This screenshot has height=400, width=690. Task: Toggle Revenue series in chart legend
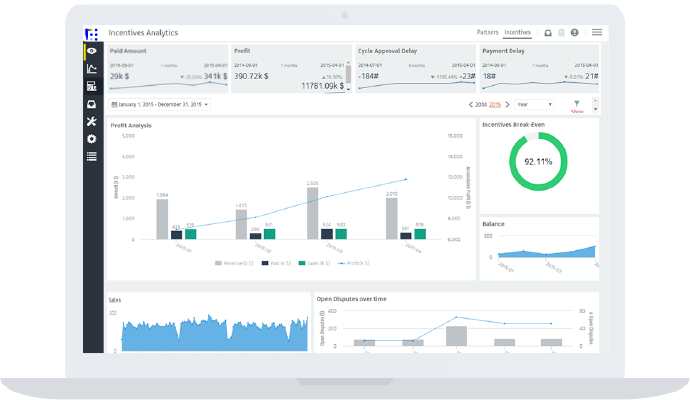point(234,263)
